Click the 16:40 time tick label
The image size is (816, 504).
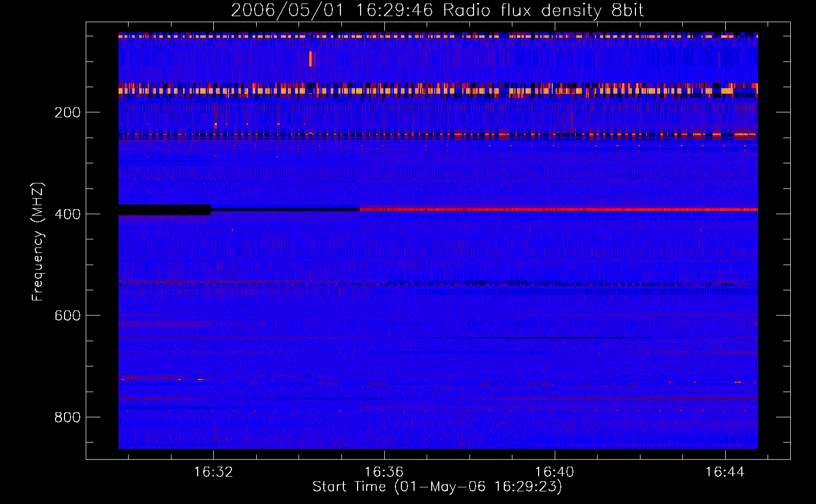click(555, 472)
